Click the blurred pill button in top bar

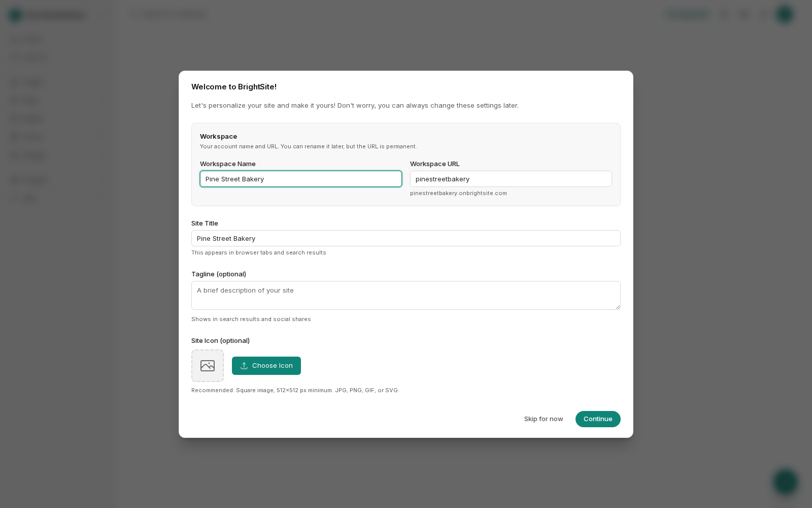tap(687, 15)
